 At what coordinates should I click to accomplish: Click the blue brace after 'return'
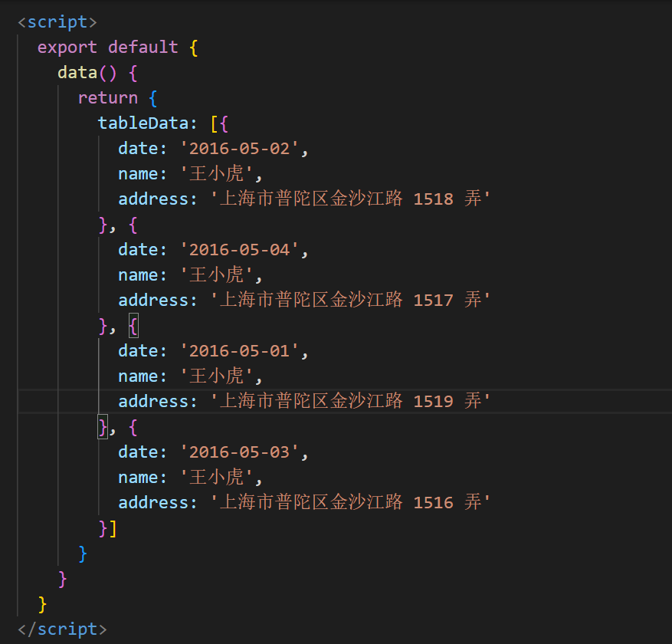153,99
